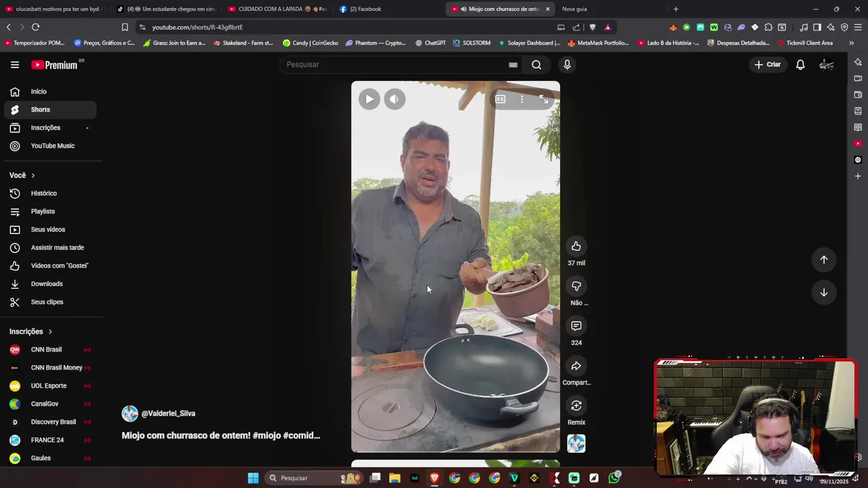The height and width of the screenshot is (488, 868).
Task: Open the sound thumbnail below Remix
Action: (x=576, y=443)
